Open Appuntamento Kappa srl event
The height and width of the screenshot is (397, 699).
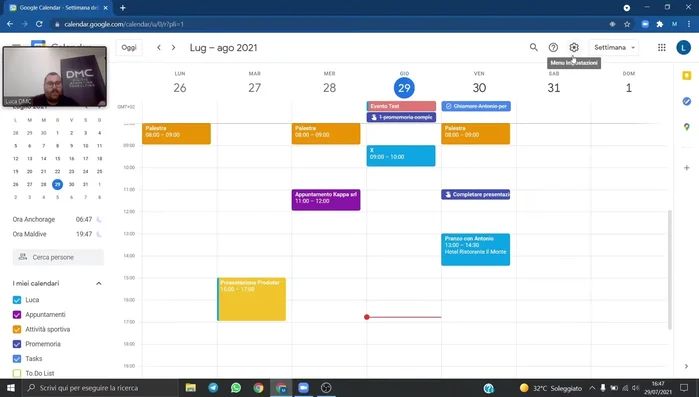pyautogui.click(x=326, y=200)
